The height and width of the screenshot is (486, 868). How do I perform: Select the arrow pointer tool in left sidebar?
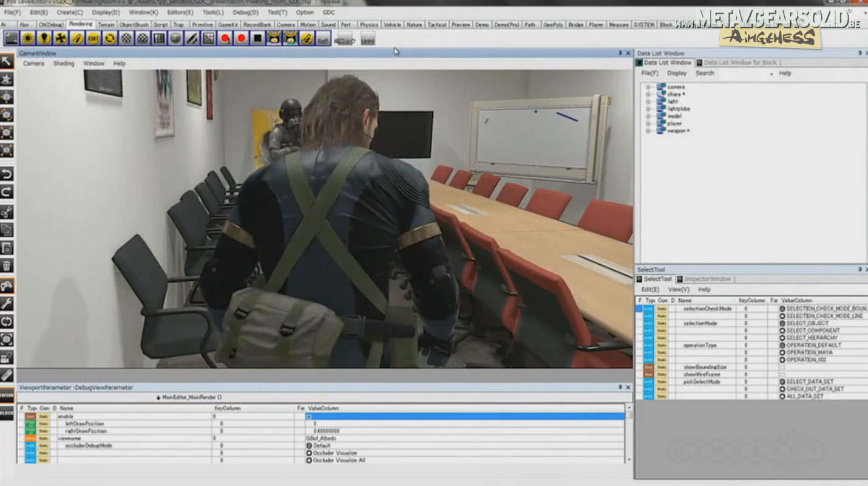7,61
